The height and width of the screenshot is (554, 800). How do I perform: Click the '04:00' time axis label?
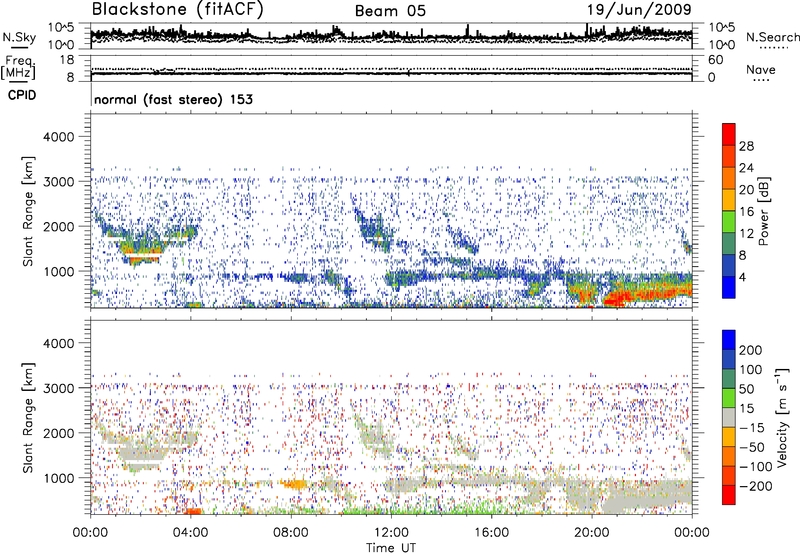191,533
